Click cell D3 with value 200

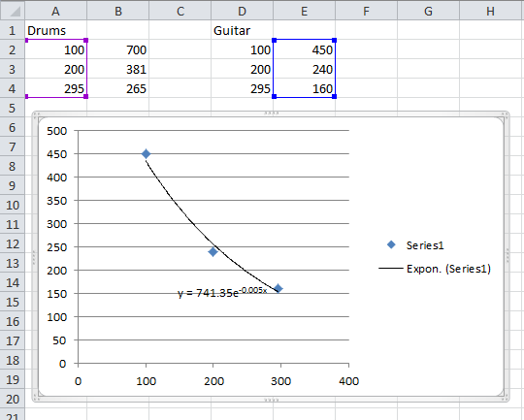242,69
